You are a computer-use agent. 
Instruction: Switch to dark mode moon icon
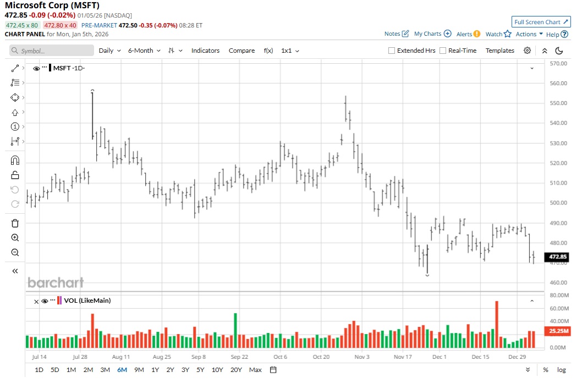(559, 51)
